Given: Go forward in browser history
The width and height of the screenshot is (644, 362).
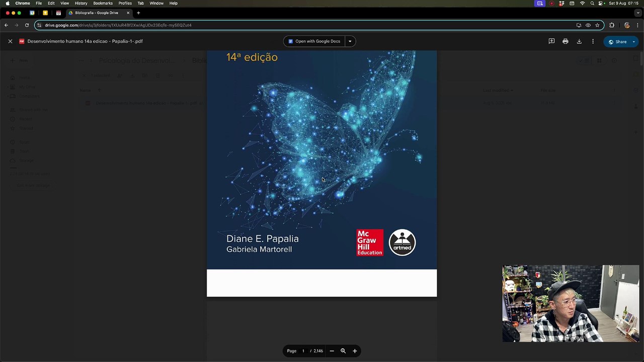Looking at the screenshot, I should pos(16,25).
